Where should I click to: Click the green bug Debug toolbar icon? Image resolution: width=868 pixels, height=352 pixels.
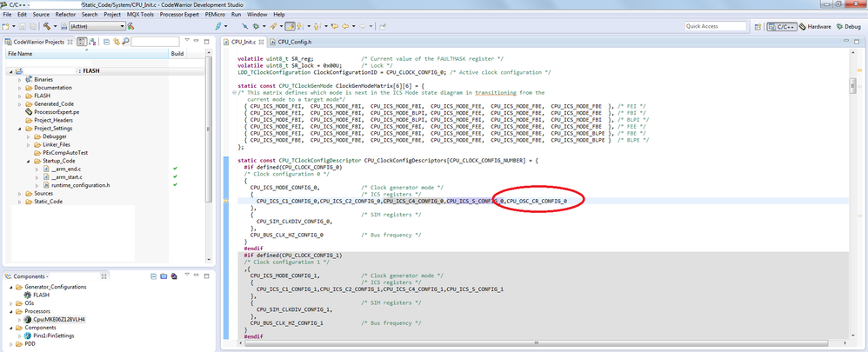coord(256,26)
